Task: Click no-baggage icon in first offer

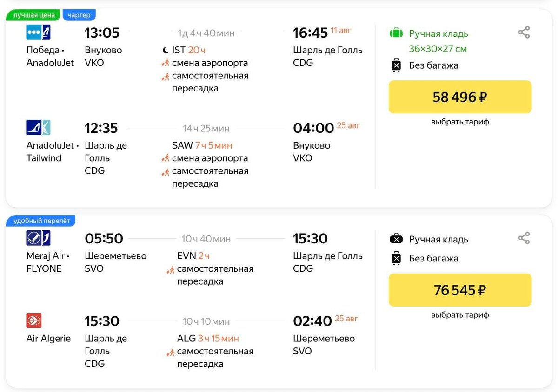Action: click(x=396, y=65)
